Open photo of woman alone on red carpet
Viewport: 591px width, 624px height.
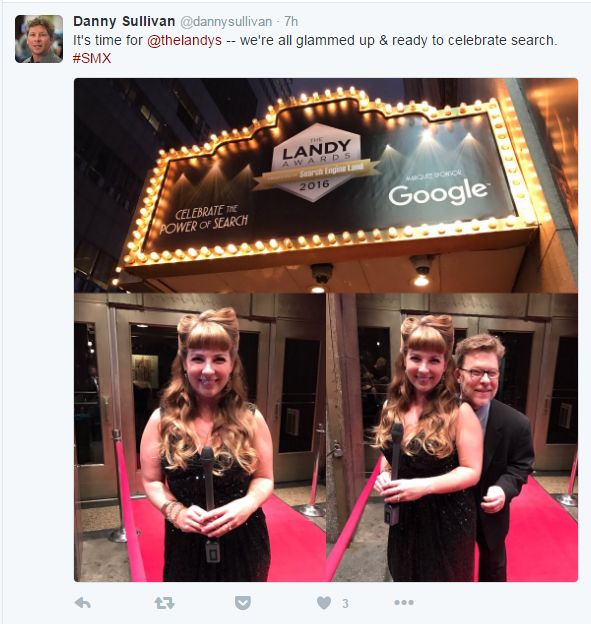pos(200,437)
